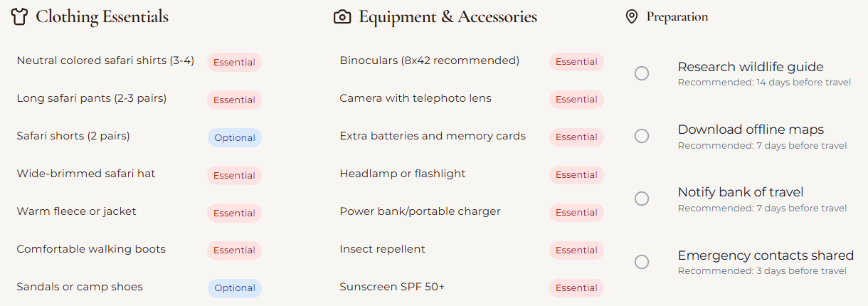
Task: Click the shirt icon beside Clothing Essentials
Action: pyautogui.click(x=19, y=17)
